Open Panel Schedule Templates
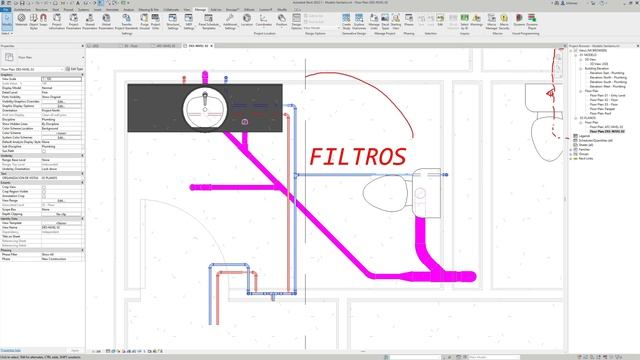The height and width of the screenshot is (360, 640). pos(209,21)
